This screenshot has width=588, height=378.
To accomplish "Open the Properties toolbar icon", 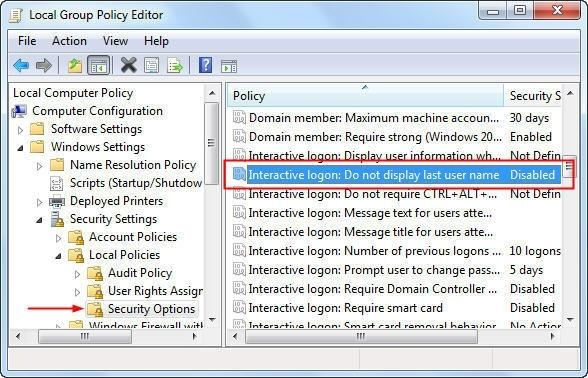I will pyautogui.click(x=152, y=66).
